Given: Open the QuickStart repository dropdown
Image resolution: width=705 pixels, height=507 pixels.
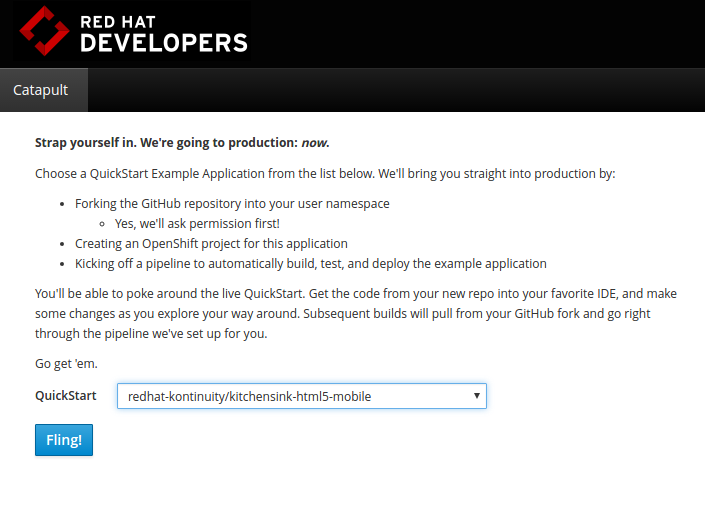Looking at the screenshot, I should [302, 396].
